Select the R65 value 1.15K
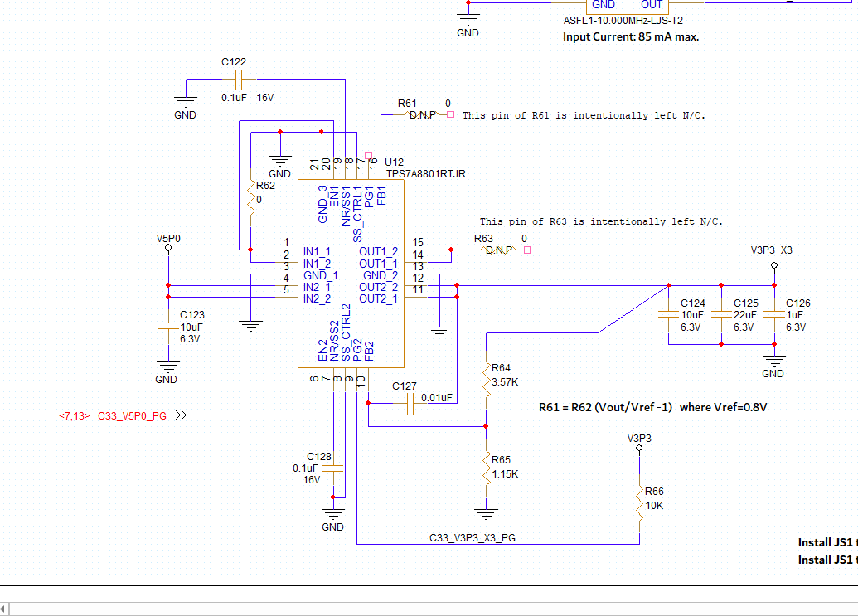The image size is (858, 616). pyautogui.click(x=505, y=473)
